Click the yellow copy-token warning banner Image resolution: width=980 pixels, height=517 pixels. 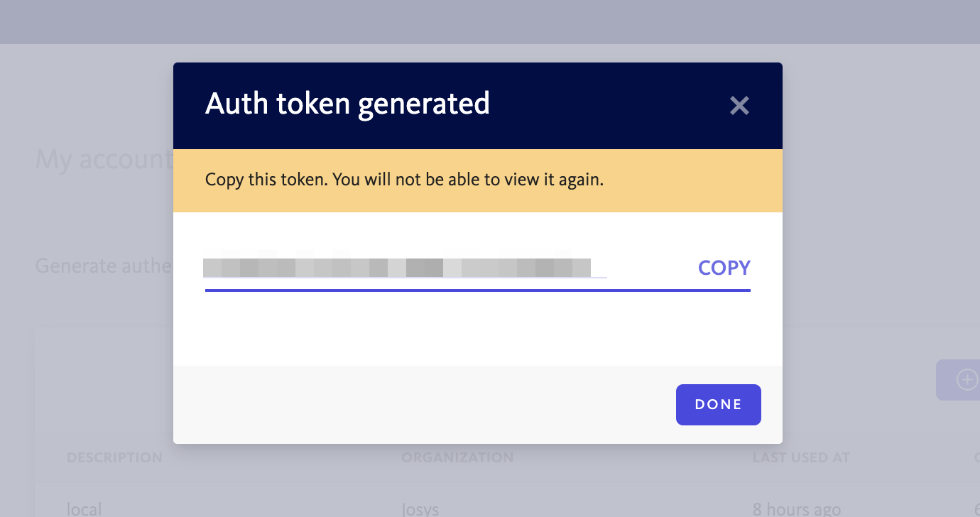pos(477,180)
